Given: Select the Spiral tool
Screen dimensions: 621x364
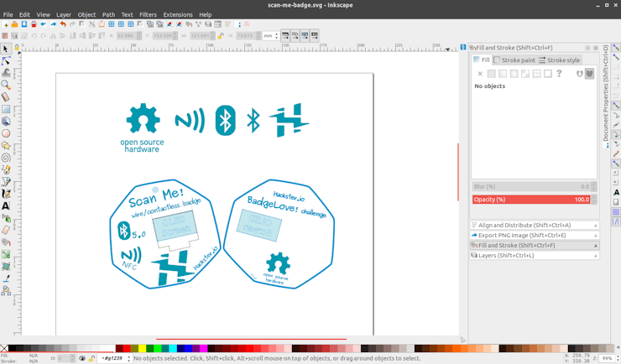Looking at the screenshot, I should [x=6, y=158].
